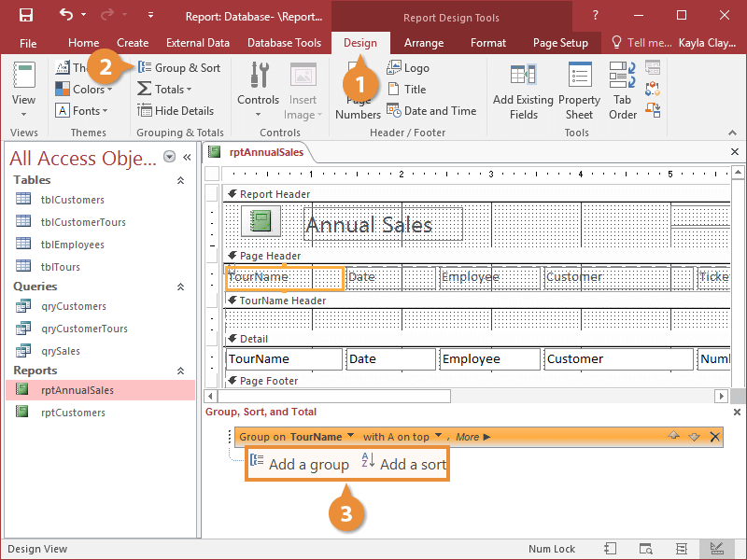Viewport: 747px width, 560px height.
Task: Click Tab Order
Action: 622,91
